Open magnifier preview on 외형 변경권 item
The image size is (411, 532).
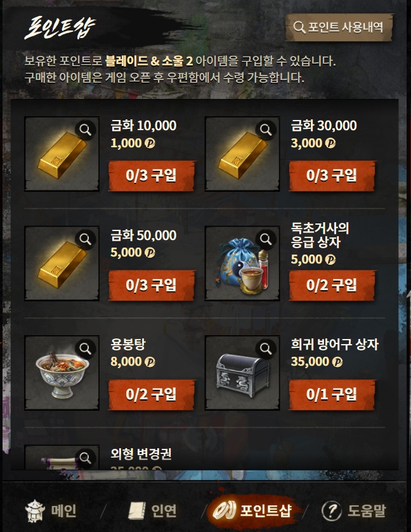86,458
